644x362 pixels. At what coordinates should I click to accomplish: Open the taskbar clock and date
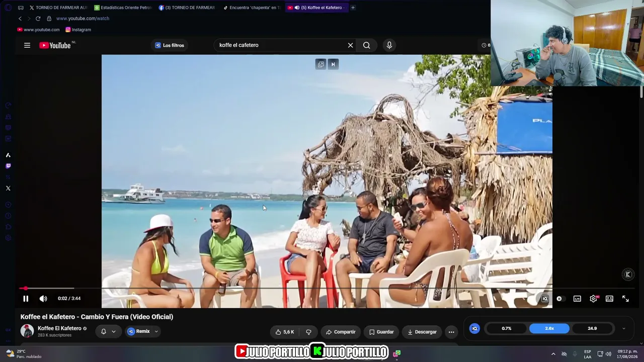[627, 354]
